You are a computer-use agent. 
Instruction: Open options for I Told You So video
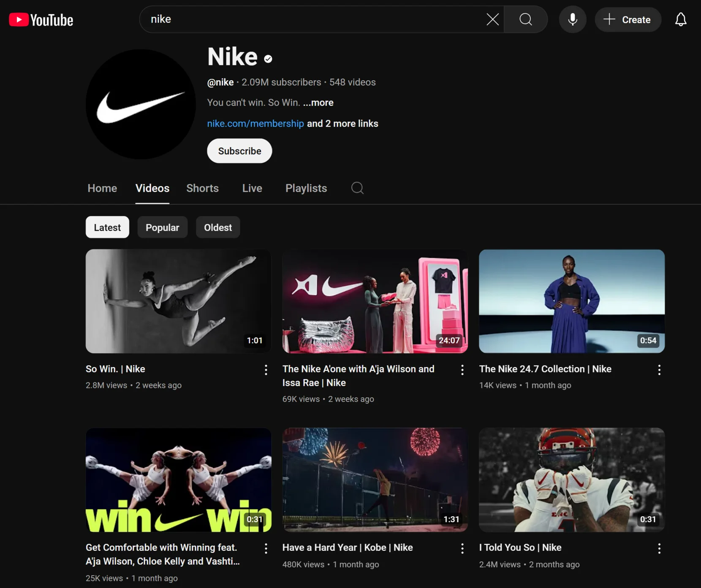(659, 548)
